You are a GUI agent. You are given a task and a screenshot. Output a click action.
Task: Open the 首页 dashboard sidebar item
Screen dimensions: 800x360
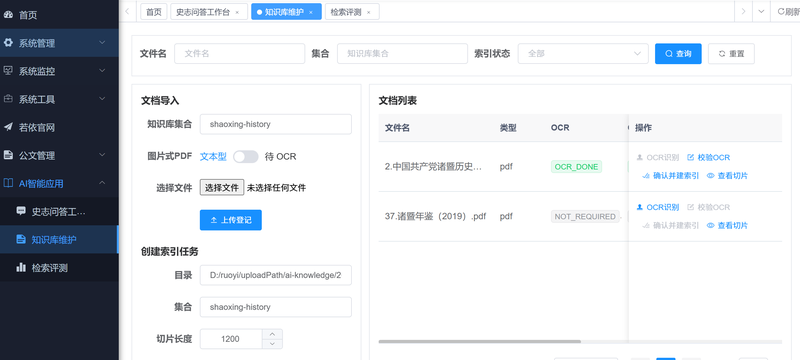pos(59,15)
